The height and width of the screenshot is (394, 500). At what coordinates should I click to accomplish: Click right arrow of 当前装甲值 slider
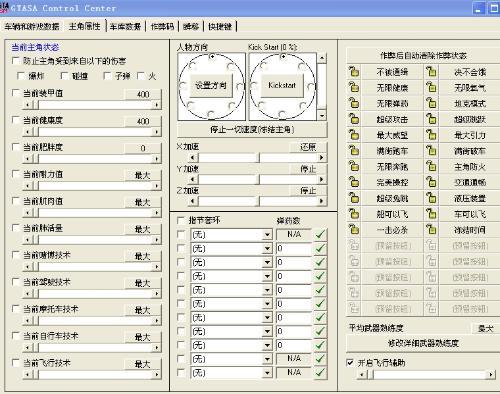tap(156, 105)
